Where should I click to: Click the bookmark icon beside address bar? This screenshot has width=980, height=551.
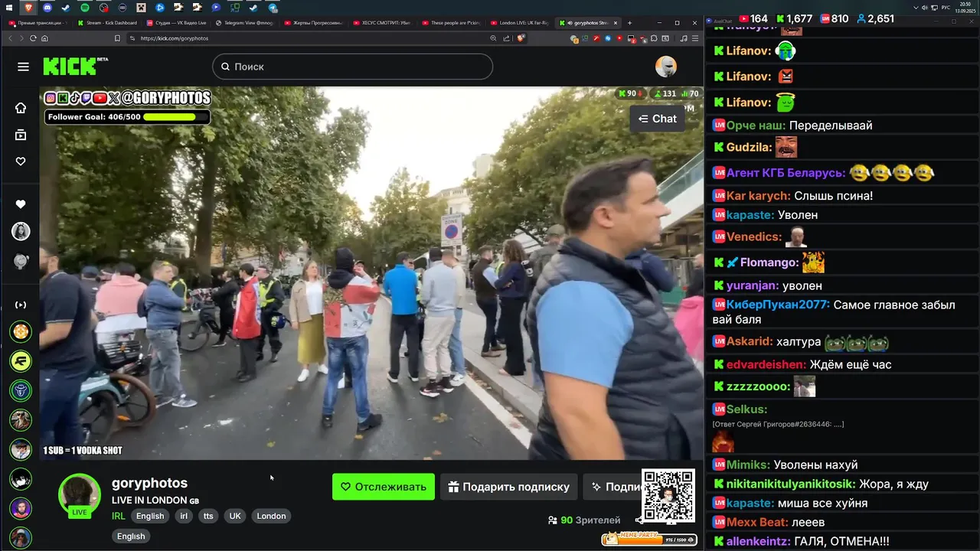coord(117,38)
